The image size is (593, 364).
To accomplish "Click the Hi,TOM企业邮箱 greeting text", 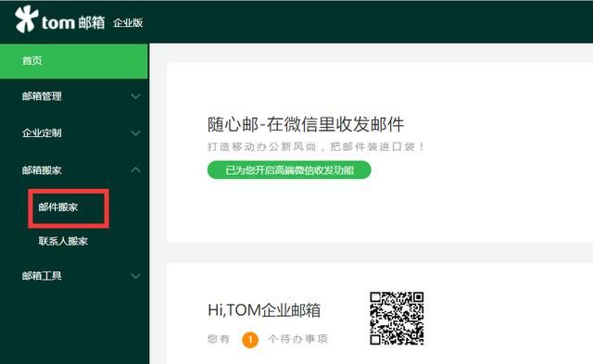I will point(264,310).
